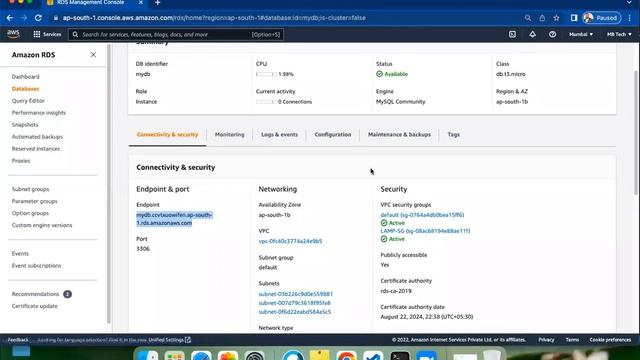Open the LAMP-SG security group link

425,231
